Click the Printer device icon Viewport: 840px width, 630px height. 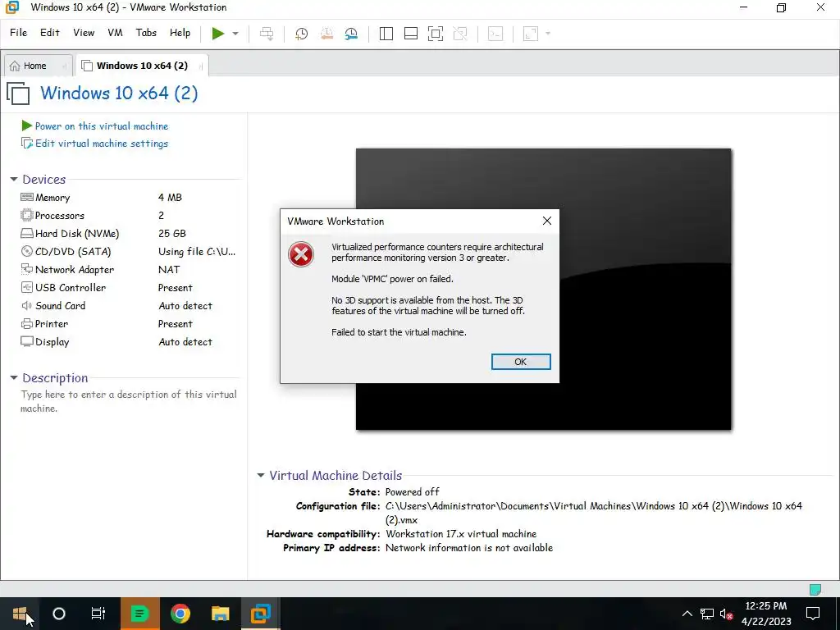tap(27, 324)
